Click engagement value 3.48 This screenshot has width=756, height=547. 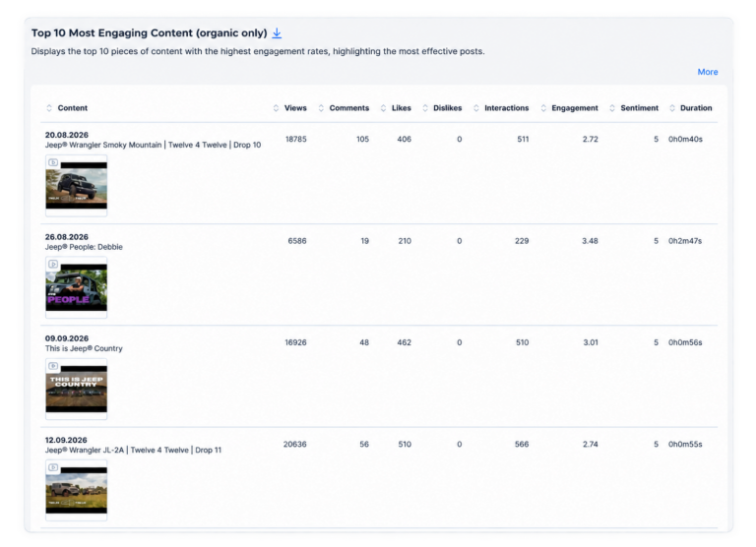591,241
